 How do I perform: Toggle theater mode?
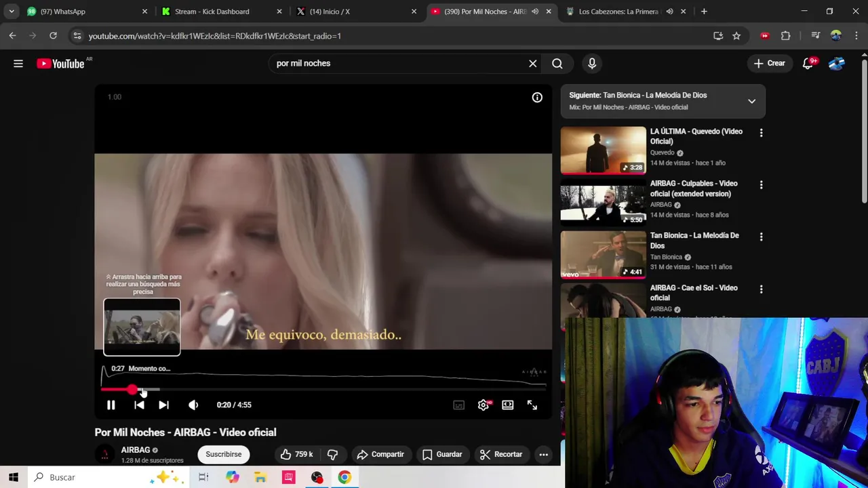[x=508, y=405]
